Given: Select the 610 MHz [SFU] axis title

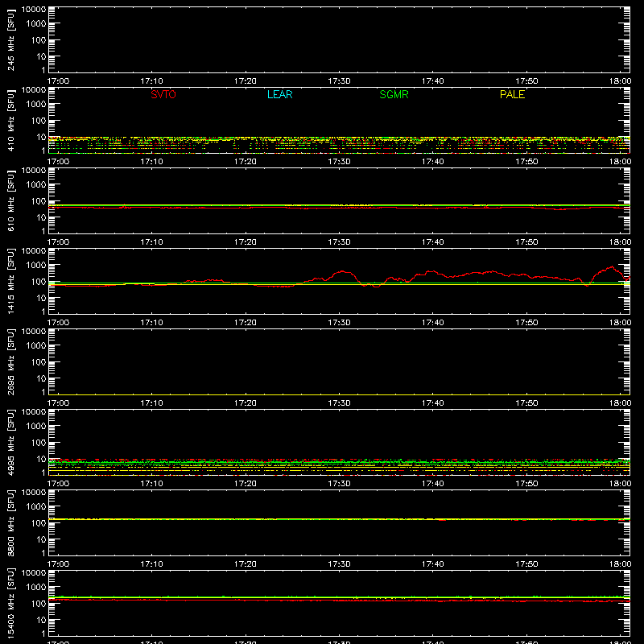Looking at the screenshot, I should coord(11,201).
